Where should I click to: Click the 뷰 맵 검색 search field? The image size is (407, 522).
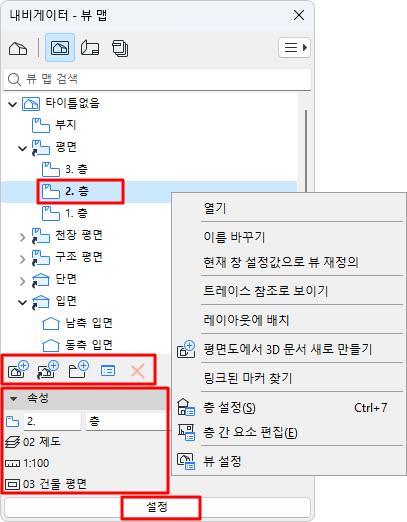pos(158,79)
